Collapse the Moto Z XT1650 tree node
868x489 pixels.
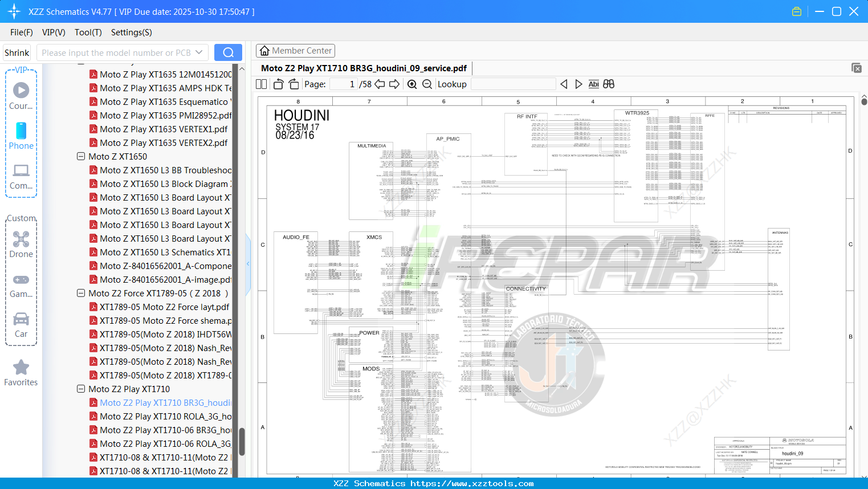(x=80, y=156)
